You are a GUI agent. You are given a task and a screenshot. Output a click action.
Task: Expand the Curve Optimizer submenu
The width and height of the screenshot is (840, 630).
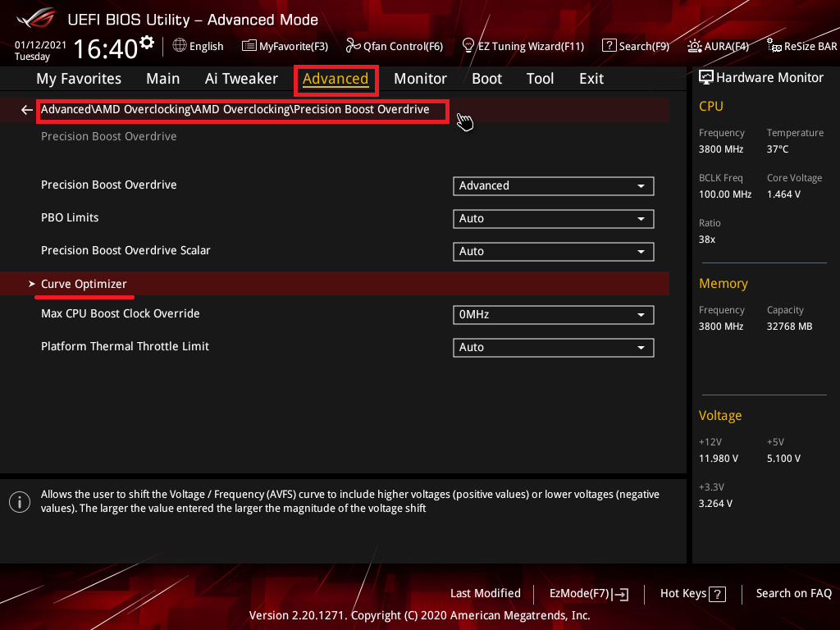pyautogui.click(x=335, y=283)
